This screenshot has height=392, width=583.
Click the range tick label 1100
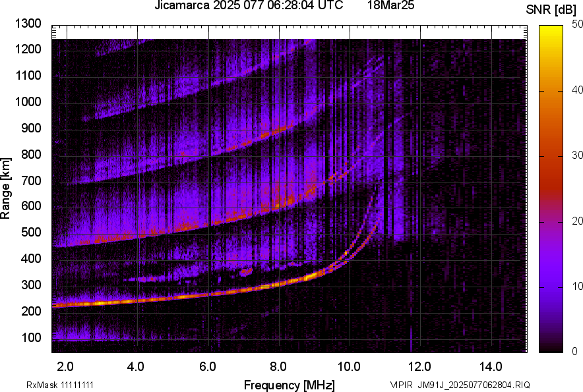pos(28,75)
